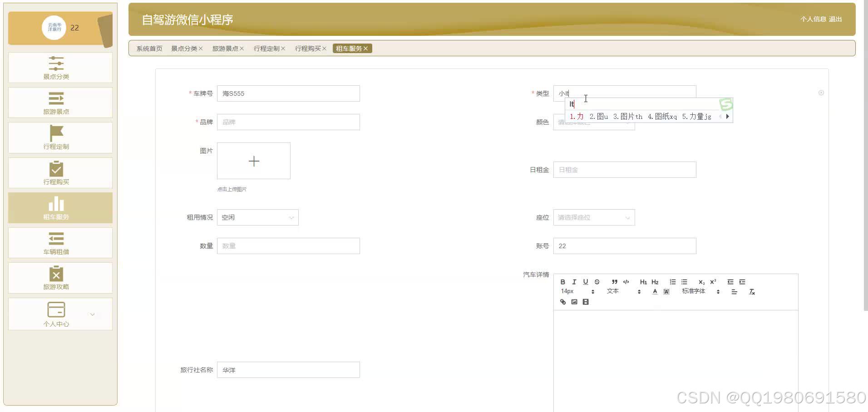Insert blockquote in 汽车详情 editor

click(614, 282)
